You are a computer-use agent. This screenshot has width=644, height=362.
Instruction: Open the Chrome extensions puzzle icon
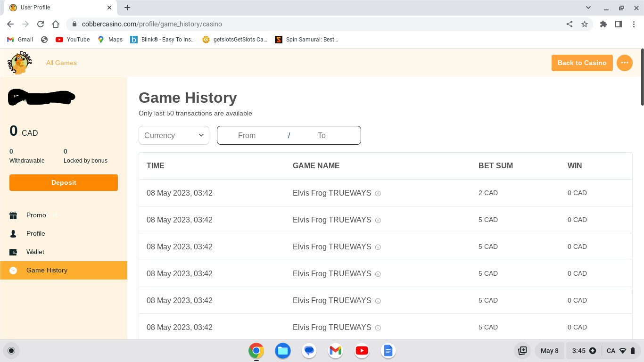603,24
